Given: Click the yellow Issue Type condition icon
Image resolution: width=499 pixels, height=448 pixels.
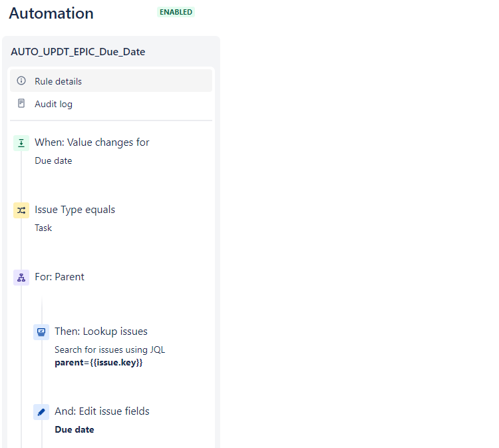Looking at the screenshot, I should 21,210.
